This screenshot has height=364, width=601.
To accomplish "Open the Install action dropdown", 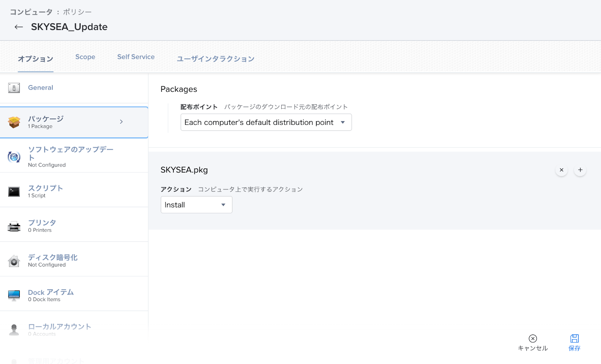I will (197, 205).
